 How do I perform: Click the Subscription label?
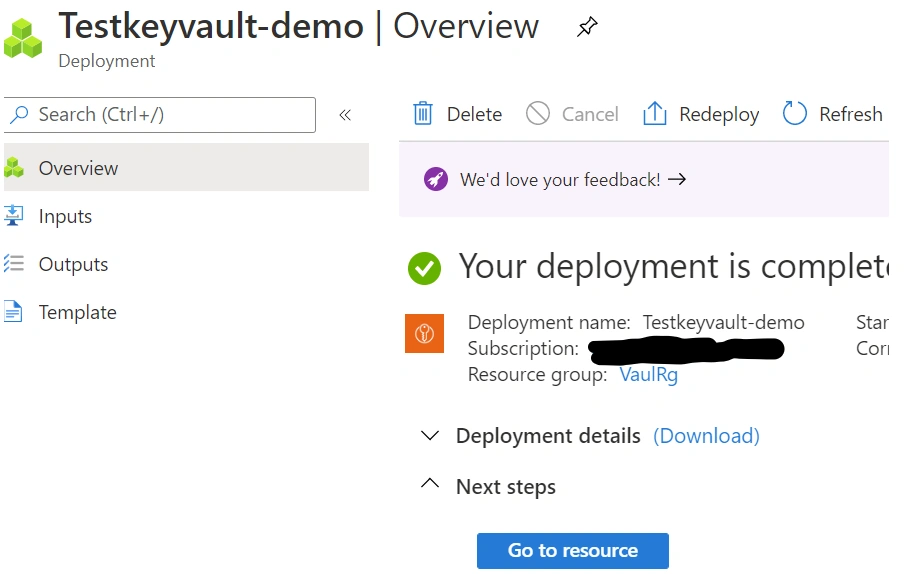(523, 348)
